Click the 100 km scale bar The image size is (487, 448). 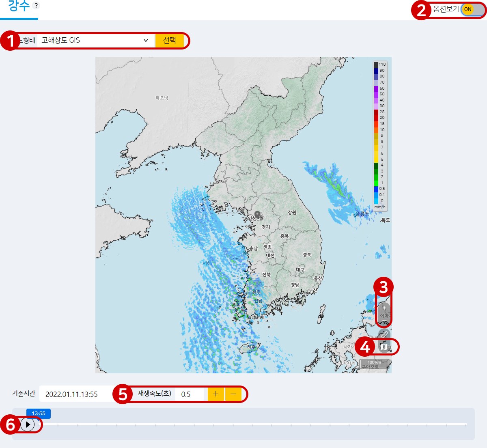(374, 364)
